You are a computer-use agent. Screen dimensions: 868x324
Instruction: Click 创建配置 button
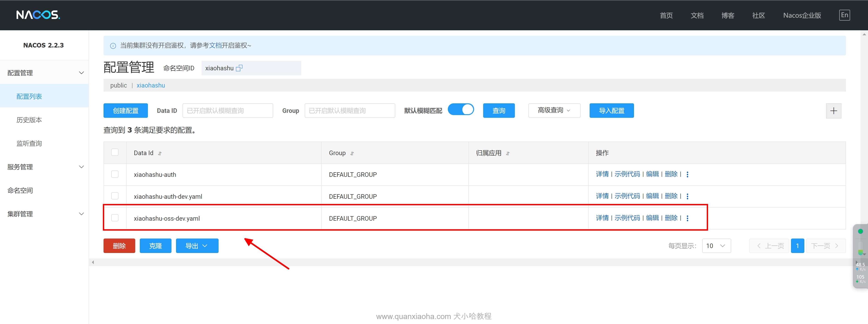click(125, 111)
